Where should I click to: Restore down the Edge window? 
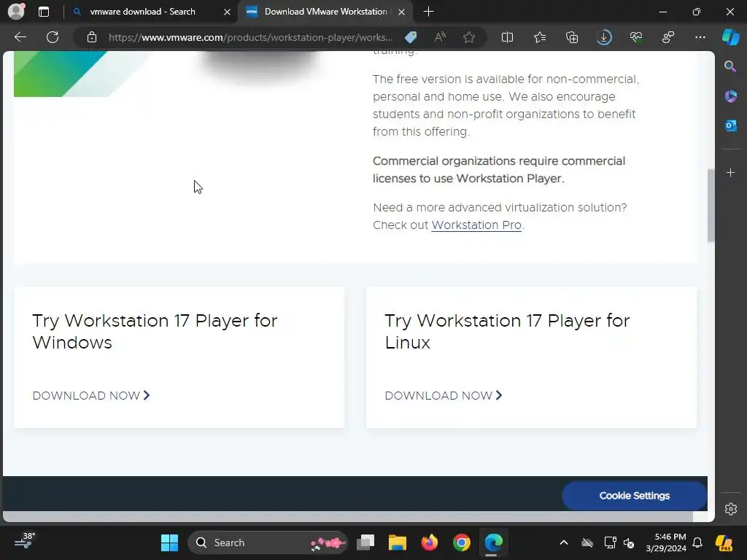pyautogui.click(x=697, y=12)
